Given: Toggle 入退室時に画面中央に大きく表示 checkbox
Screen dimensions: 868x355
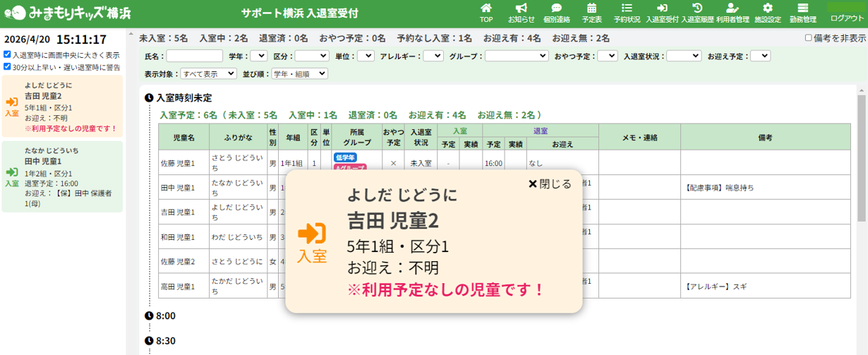Looking at the screenshot, I should (x=7, y=54).
